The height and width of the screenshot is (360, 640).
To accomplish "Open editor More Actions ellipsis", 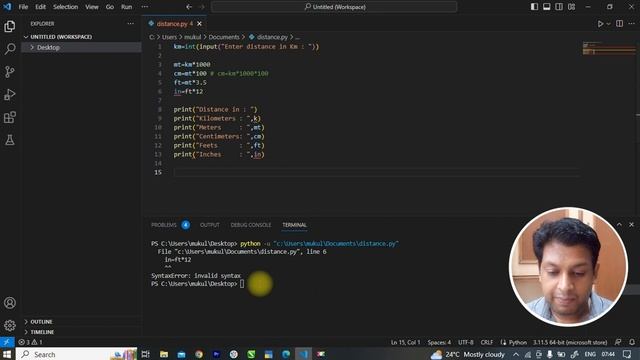I will tap(631, 24).
